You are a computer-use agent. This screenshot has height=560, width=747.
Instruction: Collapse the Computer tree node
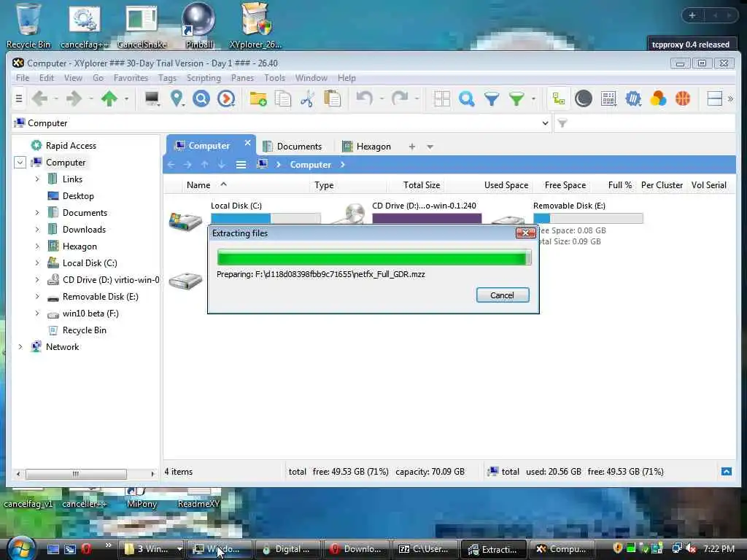(20, 163)
